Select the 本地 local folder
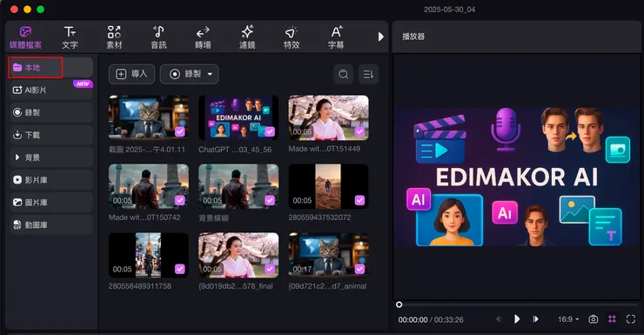The height and width of the screenshot is (335, 644). pos(51,67)
